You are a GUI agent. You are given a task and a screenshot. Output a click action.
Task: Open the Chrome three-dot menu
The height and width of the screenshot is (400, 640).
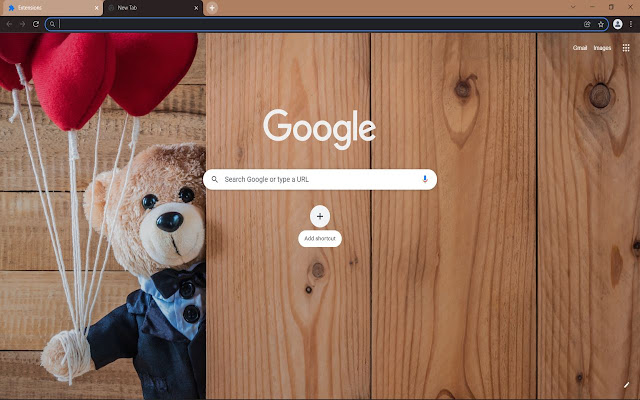[x=631, y=24]
